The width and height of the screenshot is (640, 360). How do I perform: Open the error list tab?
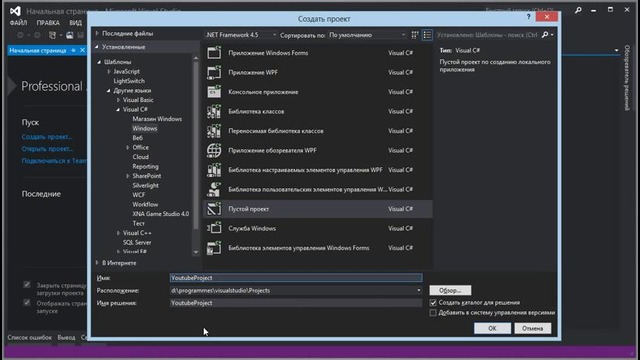click(29, 338)
